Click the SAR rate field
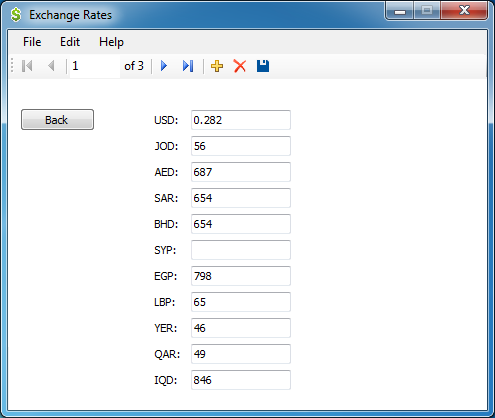This screenshot has height=418, width=495. pyautogui.click(x=241, y=198)
